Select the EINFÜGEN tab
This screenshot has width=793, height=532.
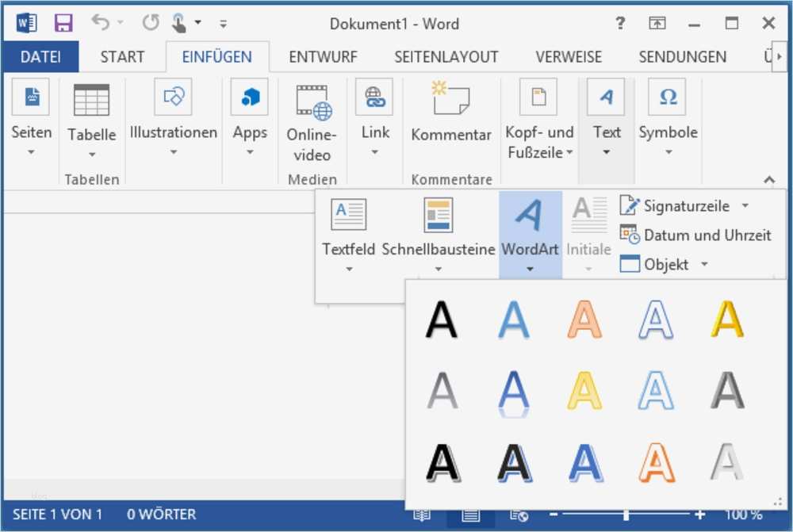(x=217, y=56)
